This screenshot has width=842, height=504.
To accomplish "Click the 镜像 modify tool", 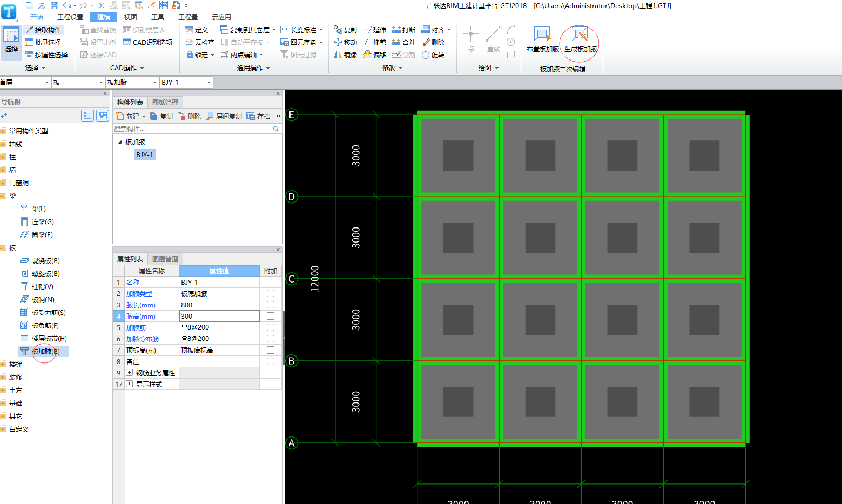I will (x=346, y=55).
